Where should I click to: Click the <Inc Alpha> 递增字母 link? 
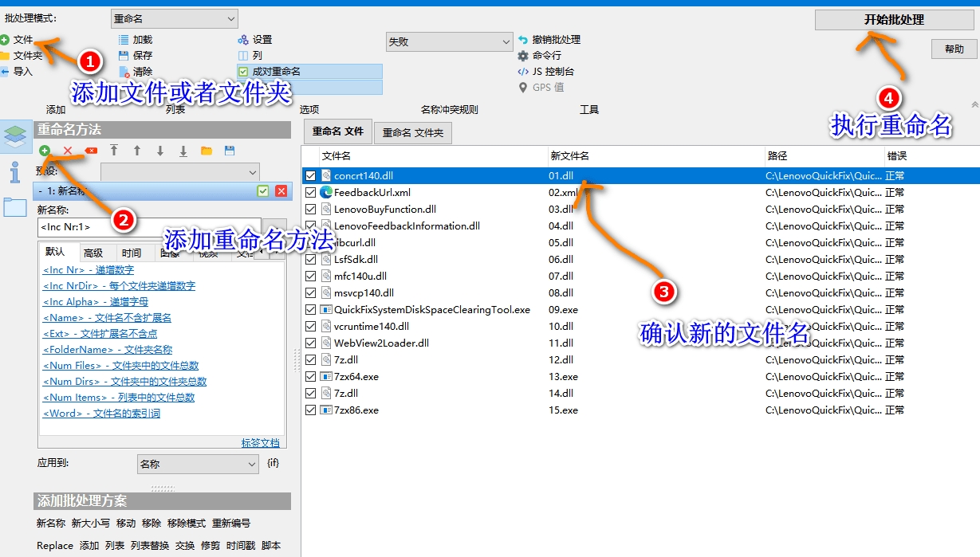(x=95, y=302)
